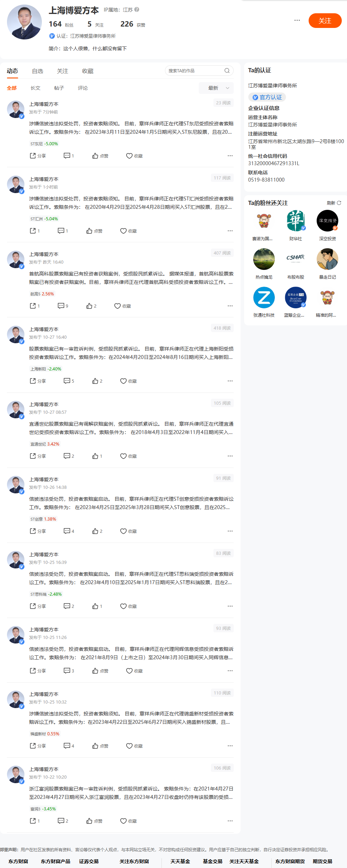Refresh the fans-also-follow list

[x=334, y=203]
